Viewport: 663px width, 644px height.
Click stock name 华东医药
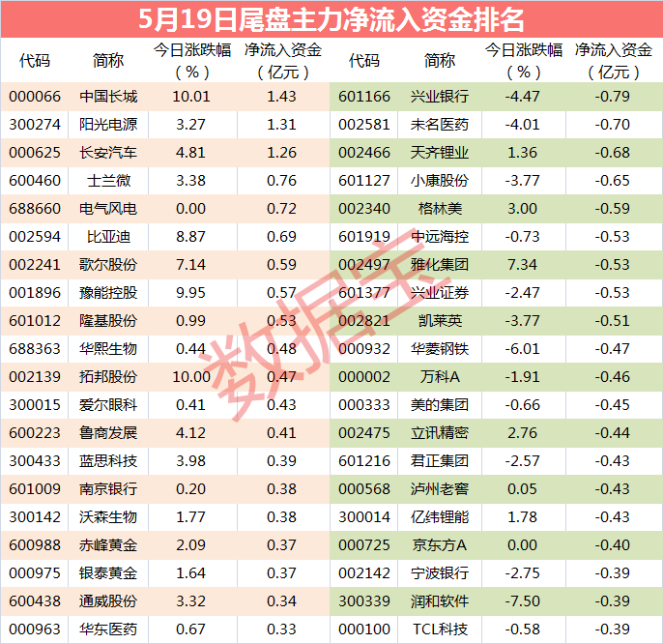pos(108,629)
